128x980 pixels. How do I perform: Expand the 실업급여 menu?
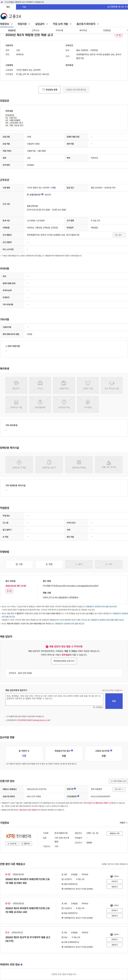(x=41, y=24)
